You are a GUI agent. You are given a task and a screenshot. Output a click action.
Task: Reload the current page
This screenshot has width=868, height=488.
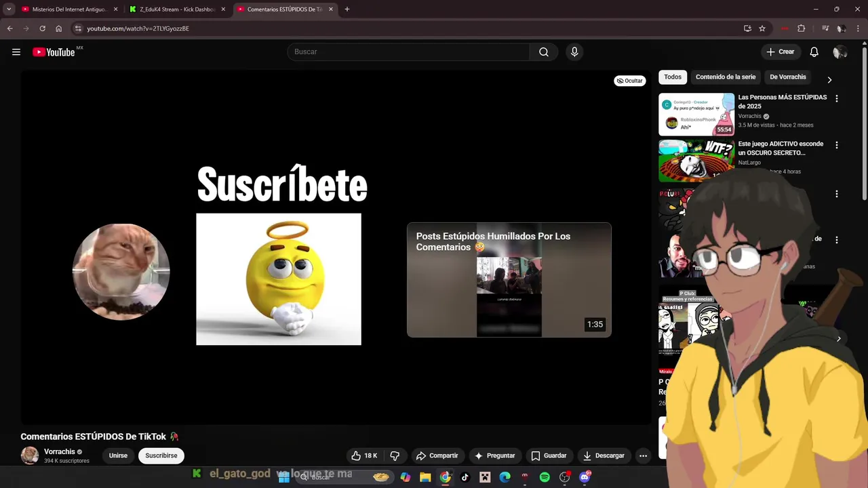coord(42,28)
